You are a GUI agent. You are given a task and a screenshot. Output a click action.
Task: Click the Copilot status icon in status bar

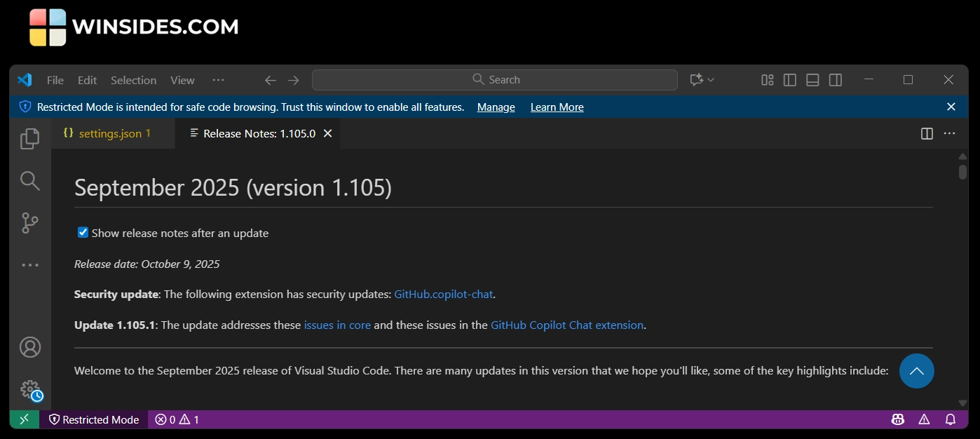897,419
